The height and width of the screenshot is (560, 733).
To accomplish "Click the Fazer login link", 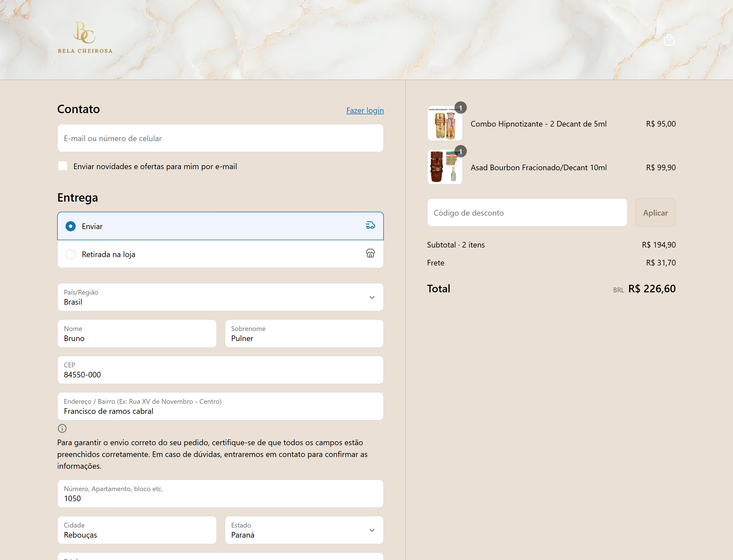I will click(365, 110).
